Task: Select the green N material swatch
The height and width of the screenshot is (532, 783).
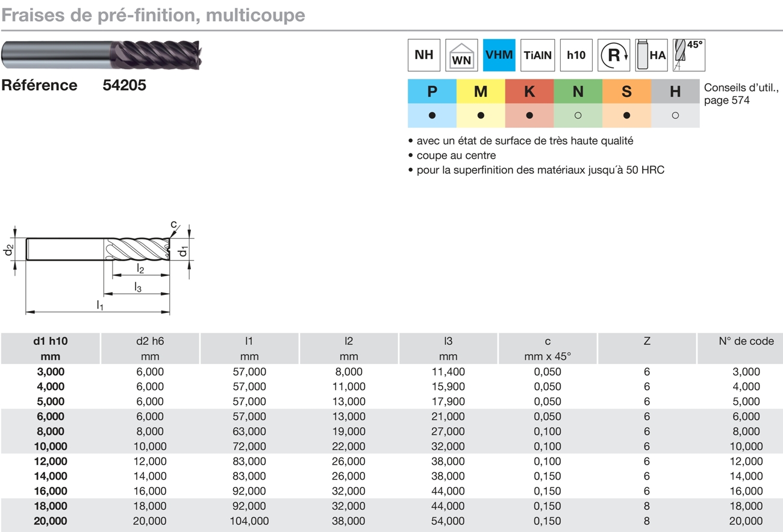Action: tap(578, 91)
